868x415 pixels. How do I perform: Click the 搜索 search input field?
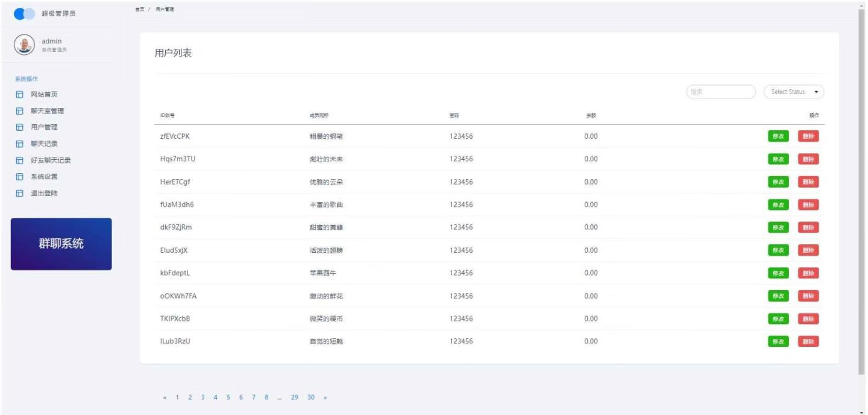click(x=720, y=92)
